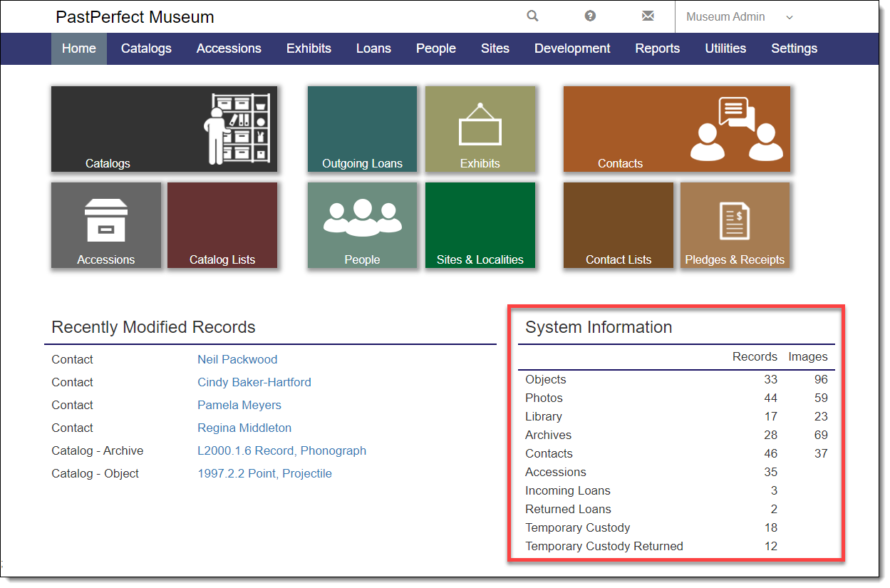Click the search magnifier icon
This screenshot has width=890, height=588.
click(532, 16)
